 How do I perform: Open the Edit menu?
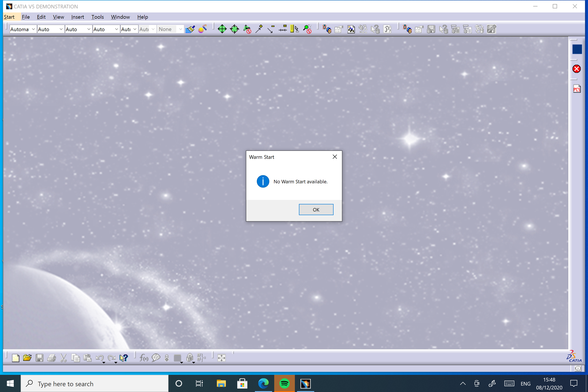[41, 17]
